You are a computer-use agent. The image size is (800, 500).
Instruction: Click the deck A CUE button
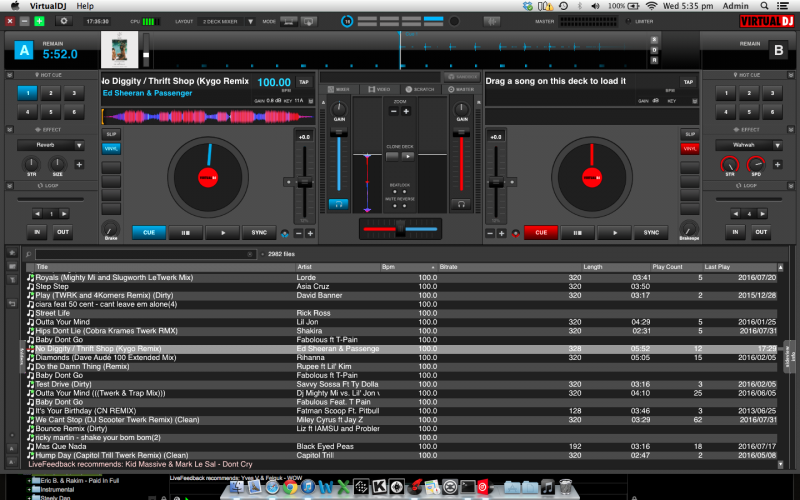pos(148,233)
